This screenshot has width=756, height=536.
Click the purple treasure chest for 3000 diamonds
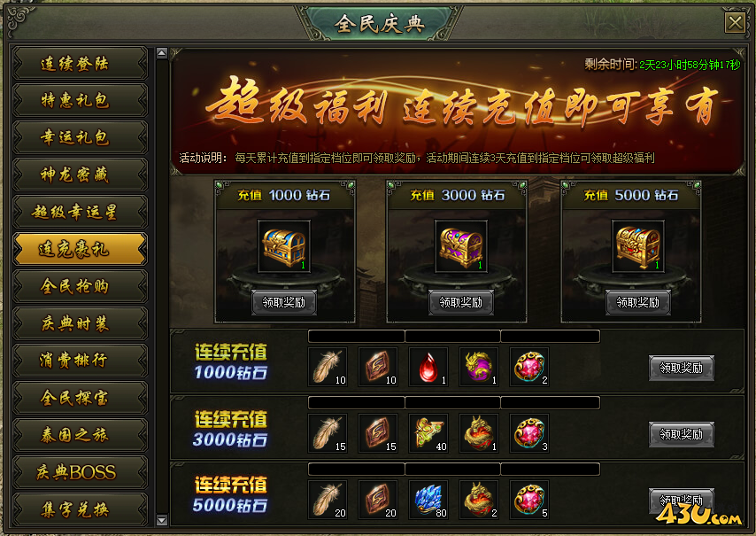click(x=461, y=246)
